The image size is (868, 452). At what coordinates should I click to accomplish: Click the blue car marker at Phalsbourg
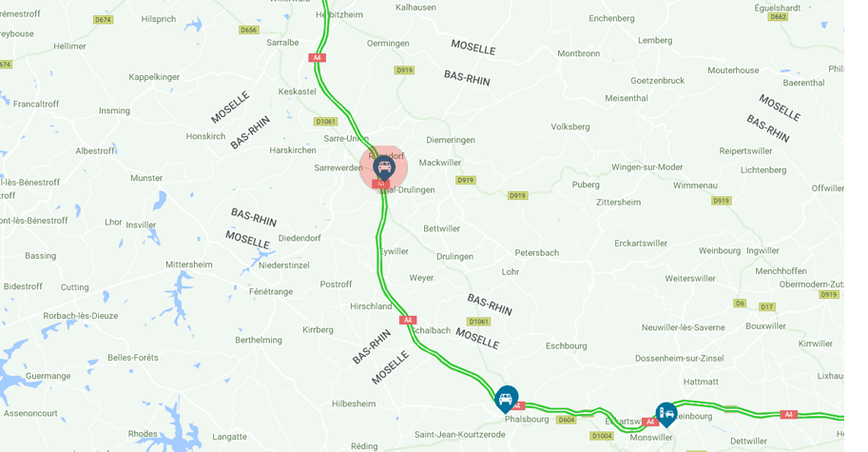coord(506,399)
